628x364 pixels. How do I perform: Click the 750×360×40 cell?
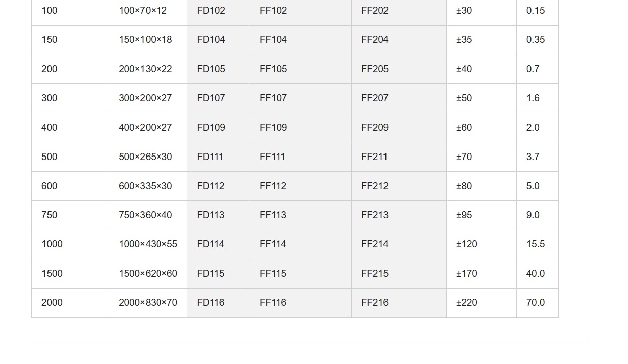148,215
